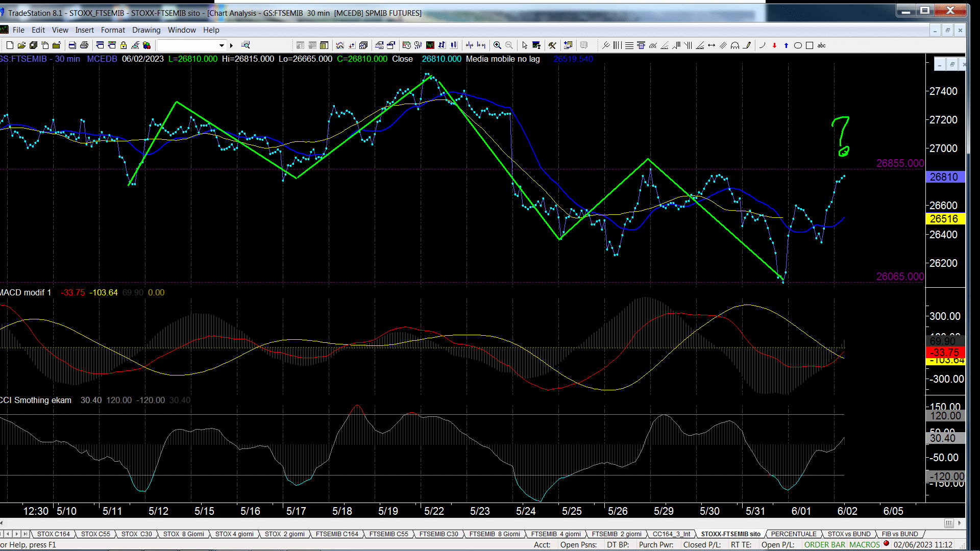Select the red down arrow tool
Screen dimensions: 980x551
pos(774,45)
